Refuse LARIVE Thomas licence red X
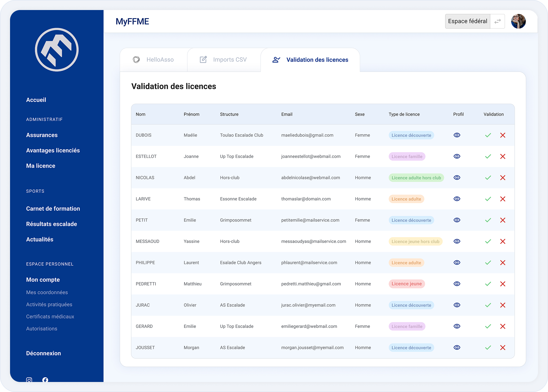This screenshot has height=392, width=548. click(503, 199)
